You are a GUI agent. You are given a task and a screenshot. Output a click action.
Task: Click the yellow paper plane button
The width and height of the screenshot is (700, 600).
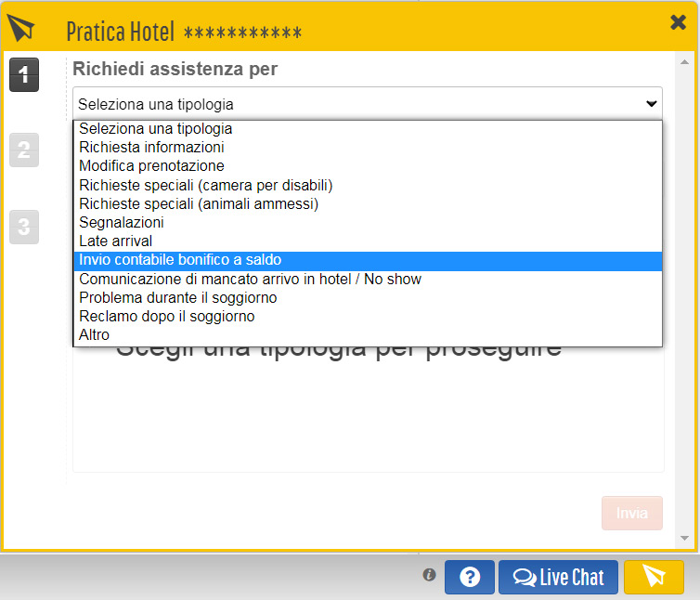coord(654,577)
